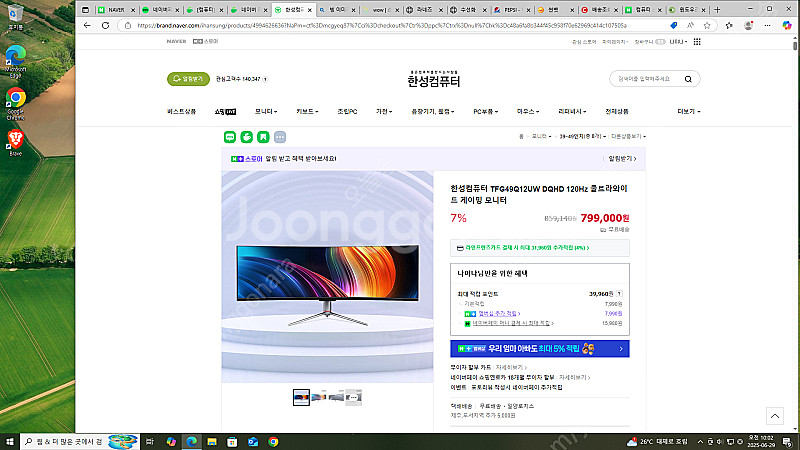The width and height of the screenshot is (800, 450).
Task: Open the 전체상품 menu item
Action: pos(617,111)
